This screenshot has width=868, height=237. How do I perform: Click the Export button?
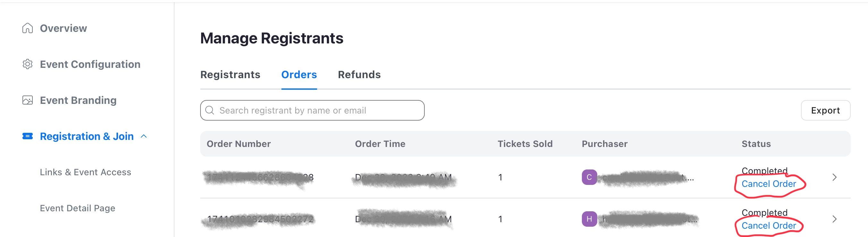point(825,110)
